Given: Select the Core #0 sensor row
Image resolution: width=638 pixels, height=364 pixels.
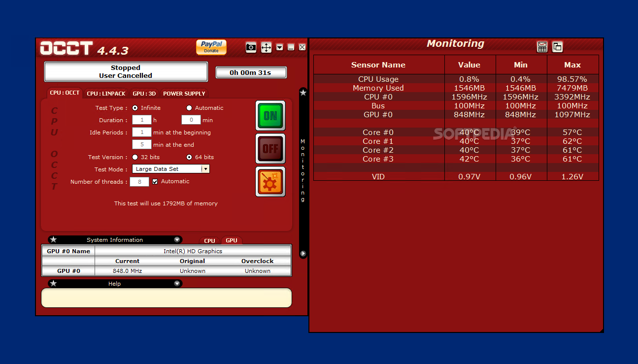Looking at the screenshot, I should click(x=456, y=132).
